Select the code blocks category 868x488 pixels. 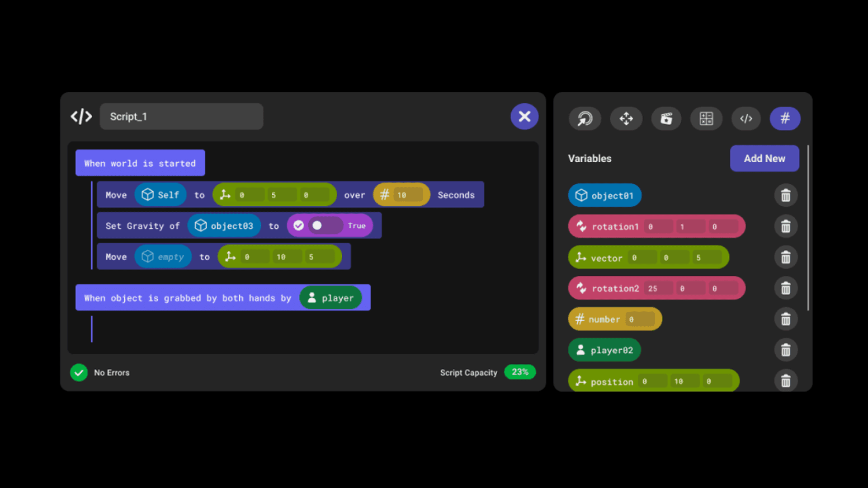click(746, 118)
